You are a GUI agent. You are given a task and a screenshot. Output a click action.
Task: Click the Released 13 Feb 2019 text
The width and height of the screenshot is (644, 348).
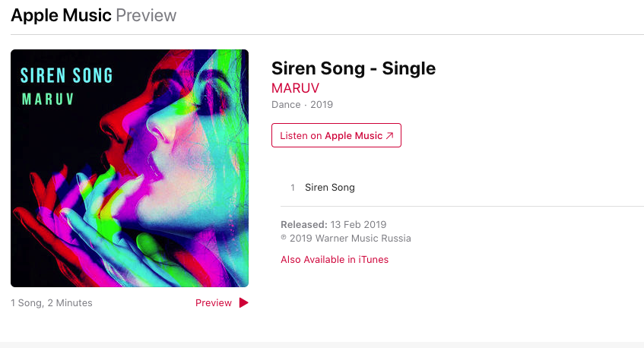pos(333,225)
